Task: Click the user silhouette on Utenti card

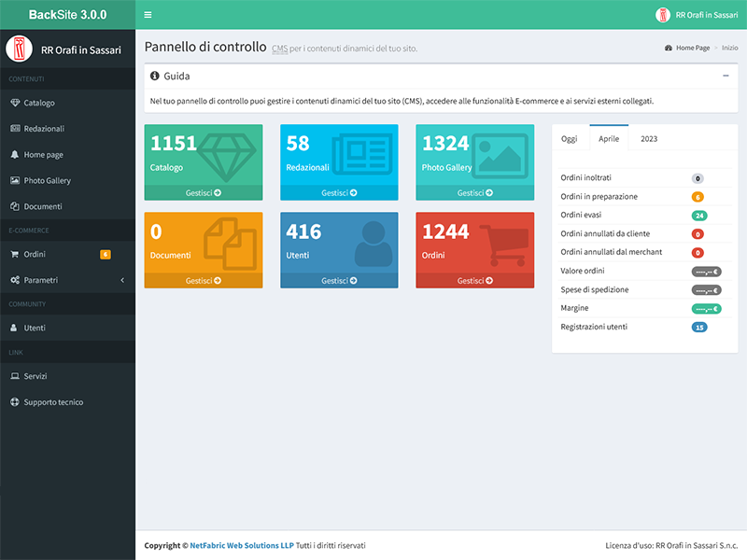Action: (x=373, y=244)
